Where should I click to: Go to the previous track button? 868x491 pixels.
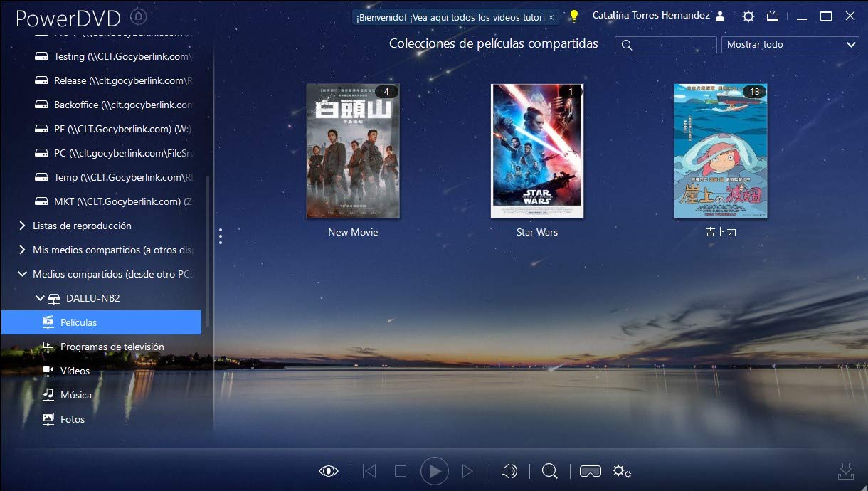(369, 470)
